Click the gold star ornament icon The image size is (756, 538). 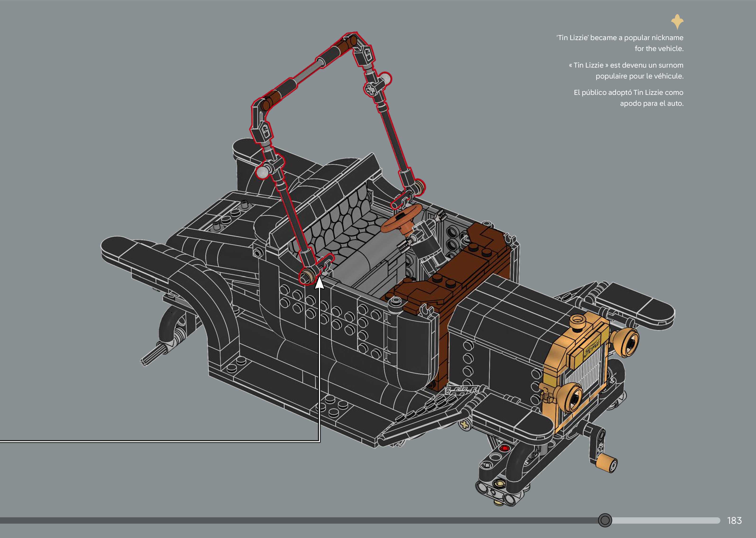[677, 22]
